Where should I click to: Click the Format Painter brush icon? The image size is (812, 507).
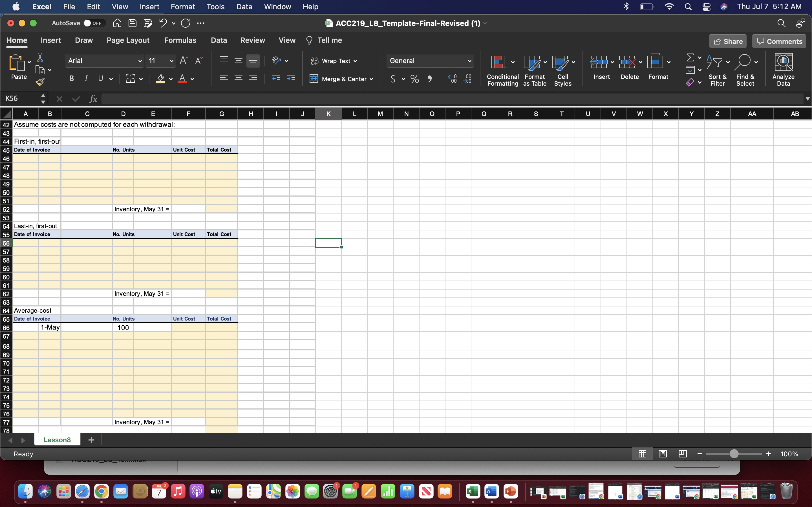[x=40, y=82]
